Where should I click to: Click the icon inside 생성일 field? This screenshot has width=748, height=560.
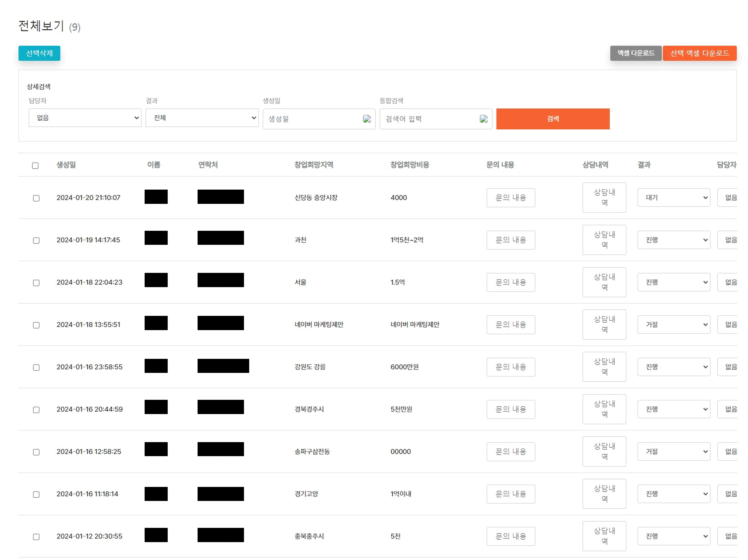[367, 119]
